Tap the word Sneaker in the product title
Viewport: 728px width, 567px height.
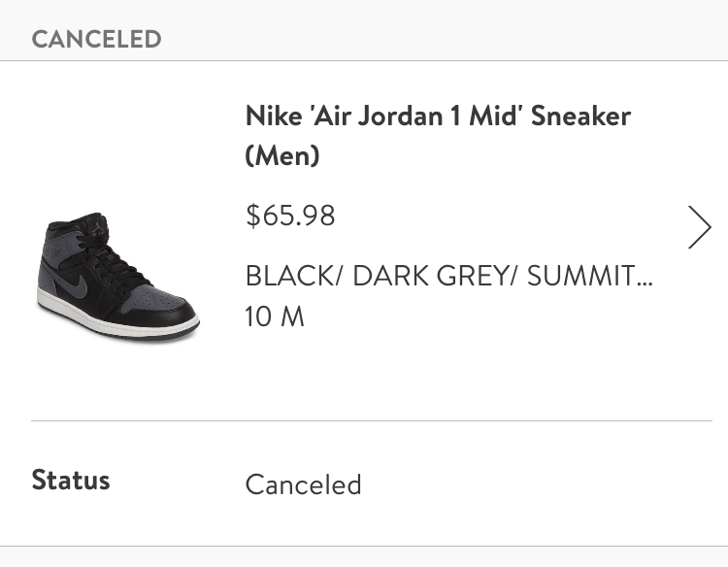coord(580,116)
